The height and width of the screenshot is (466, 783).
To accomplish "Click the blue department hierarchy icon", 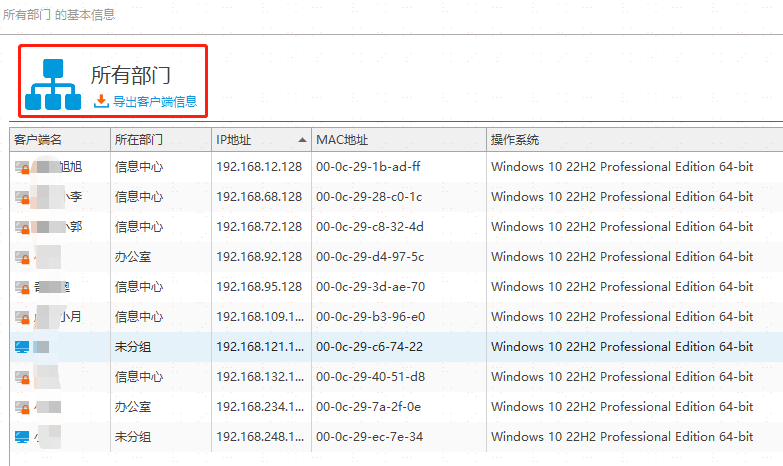I will click(x=52, y=85).
